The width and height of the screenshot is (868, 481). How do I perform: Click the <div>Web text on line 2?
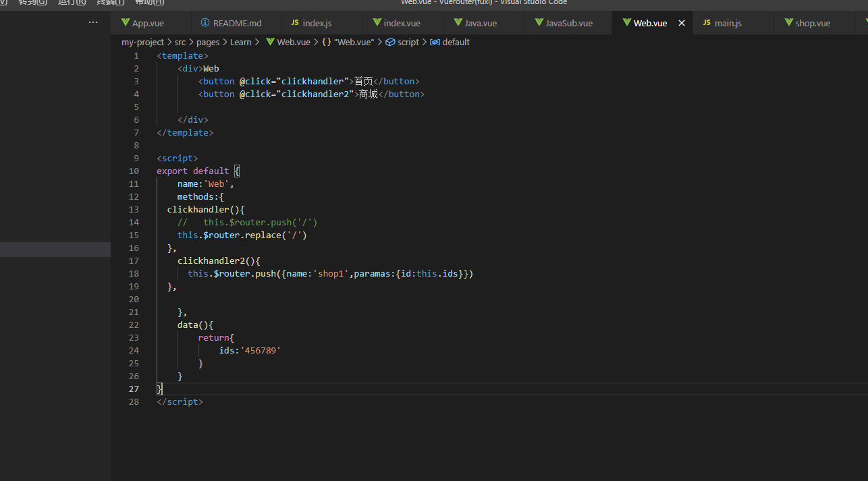[198, 69]
